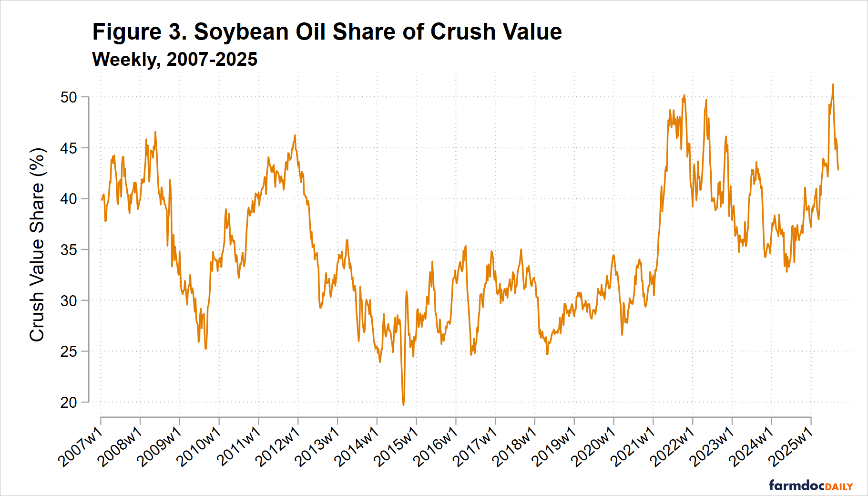The width and height of the screenshot is (868, 496).
Task: Click the line's lowest point near 2014
Action: (x=403, y=405)
